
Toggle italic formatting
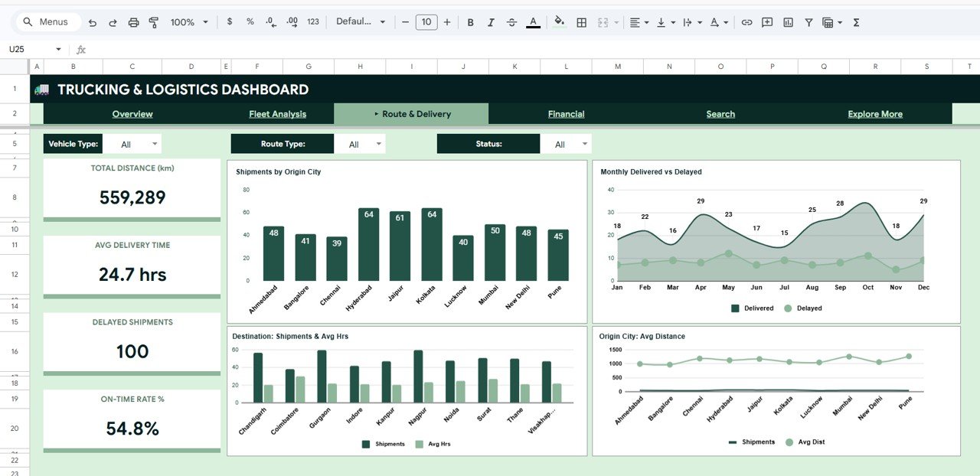(x=491, y=22)
